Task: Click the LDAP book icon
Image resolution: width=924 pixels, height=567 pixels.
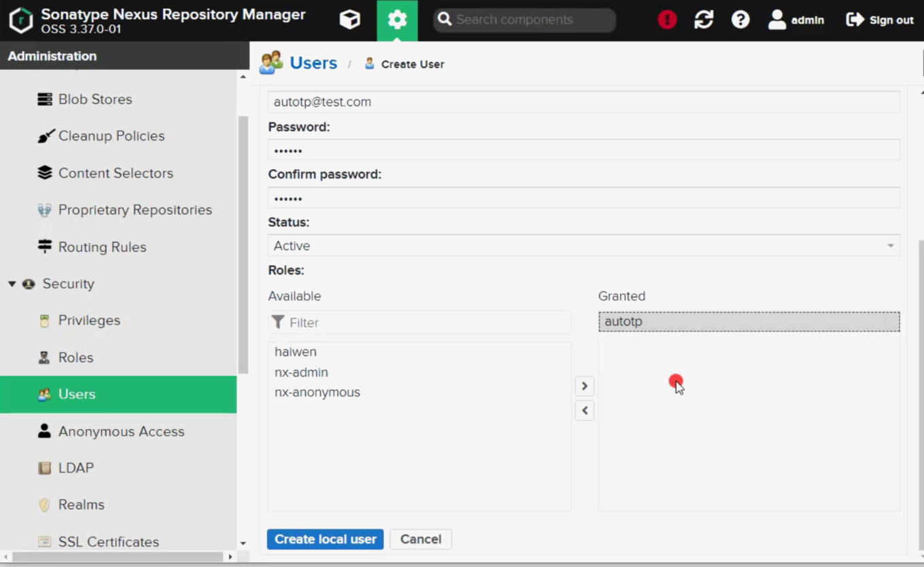Action: pyautogui.click(x=45, y=468)
